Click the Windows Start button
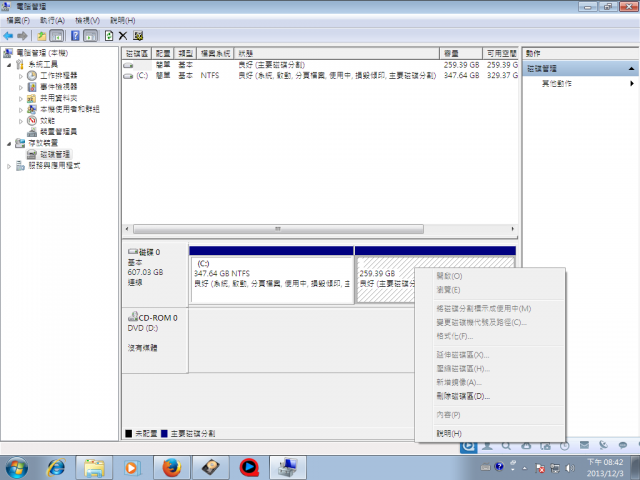 tap(17, 468)
